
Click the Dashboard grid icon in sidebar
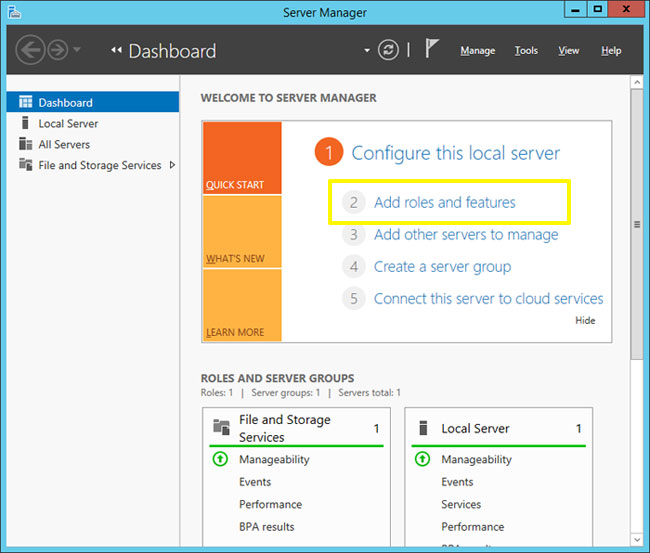25,102
